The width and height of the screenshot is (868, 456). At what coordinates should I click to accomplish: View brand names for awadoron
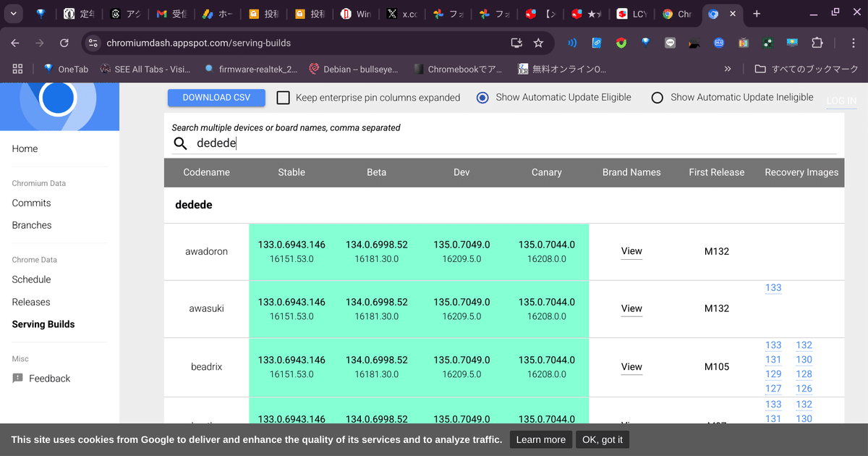(x=631, y=251)
